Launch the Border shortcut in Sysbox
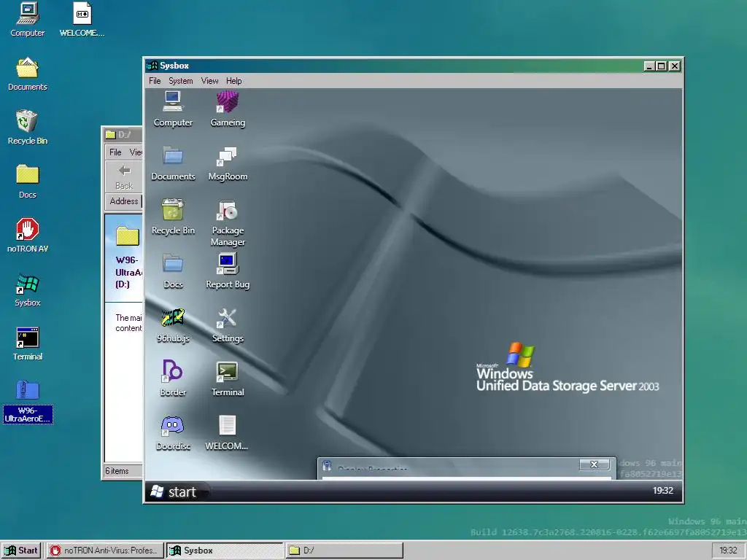 [173, 379]
